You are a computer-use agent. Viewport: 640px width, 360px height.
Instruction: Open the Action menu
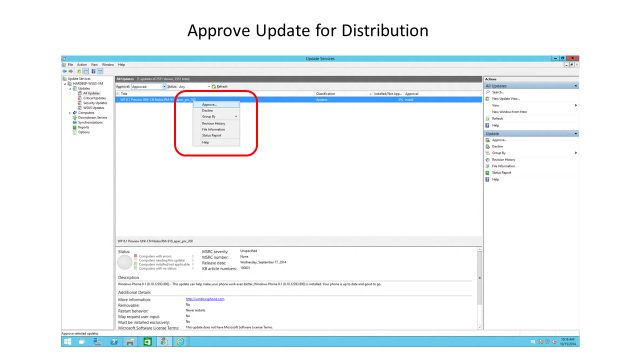[x=82, y=64]
